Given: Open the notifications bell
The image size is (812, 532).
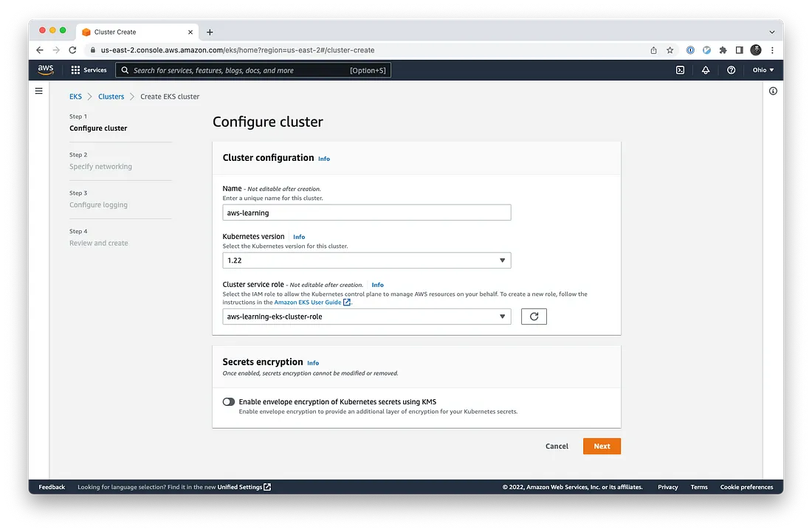Looking at the screenshot, I should pos(705,70).
